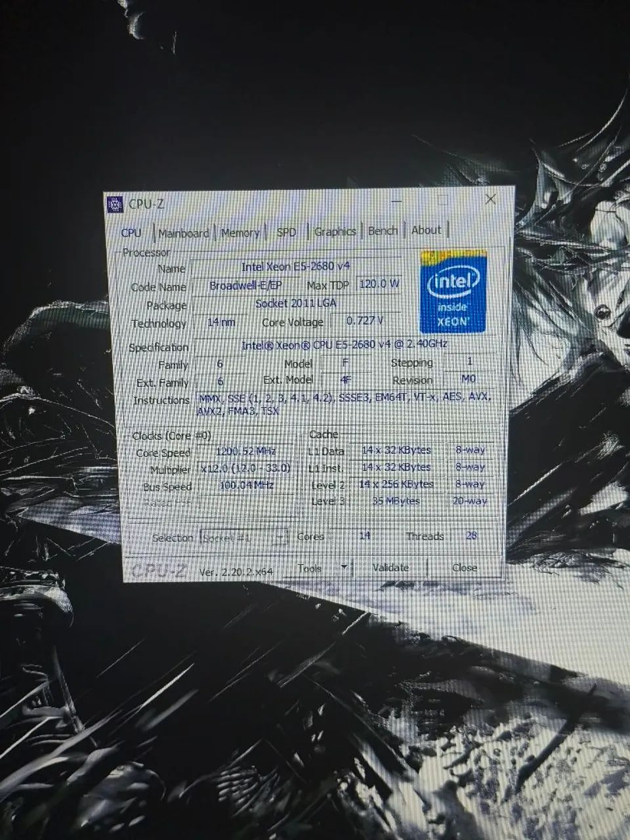Click the Instructions list text
630x840 pixels.
(345, 404)
